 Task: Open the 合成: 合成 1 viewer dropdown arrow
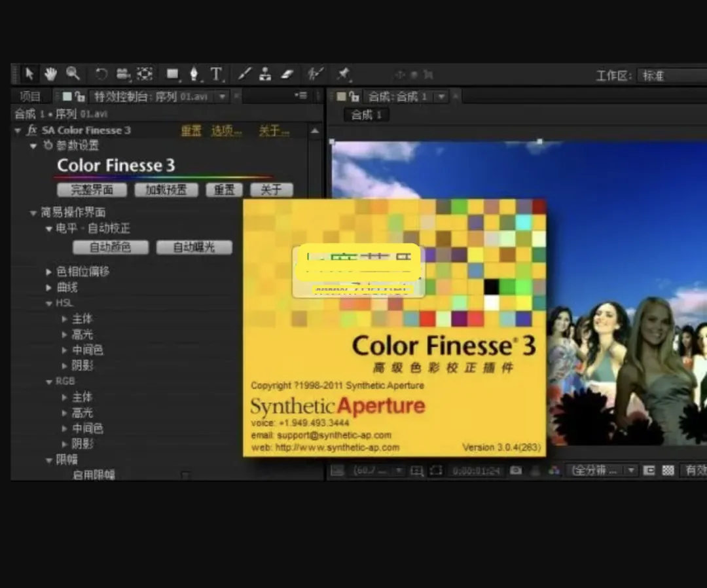tap(441, 96)
